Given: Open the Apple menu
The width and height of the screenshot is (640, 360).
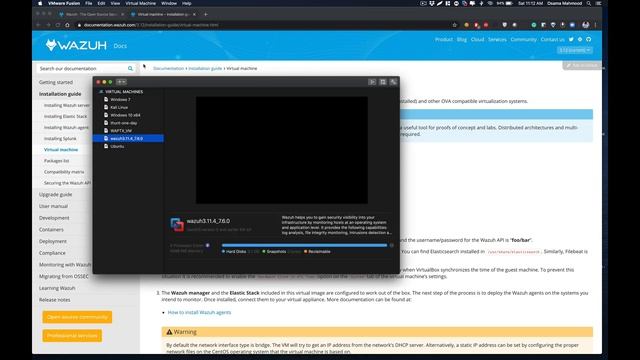Looking at the screenshot, I should tap(40, 3).
